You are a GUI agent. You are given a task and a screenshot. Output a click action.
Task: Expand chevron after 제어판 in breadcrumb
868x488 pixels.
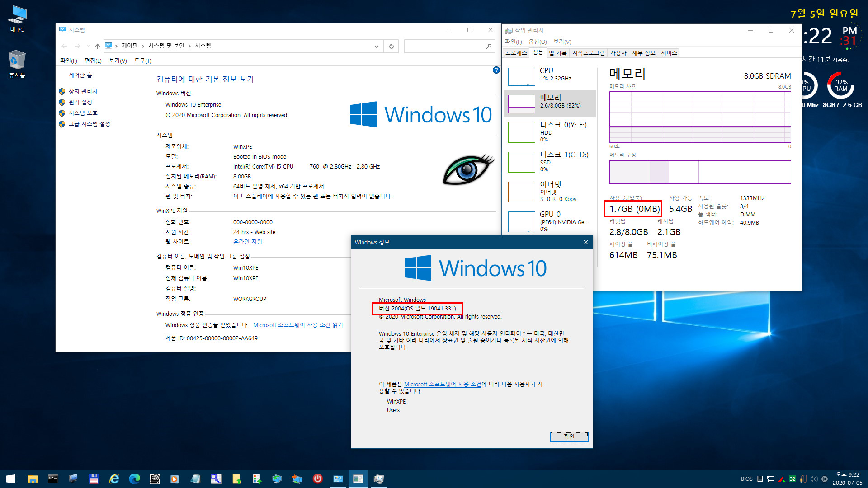143,46
